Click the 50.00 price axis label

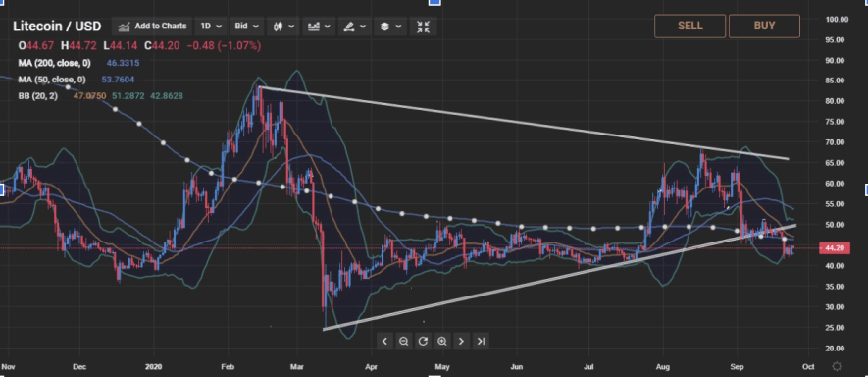pos(836,225)
